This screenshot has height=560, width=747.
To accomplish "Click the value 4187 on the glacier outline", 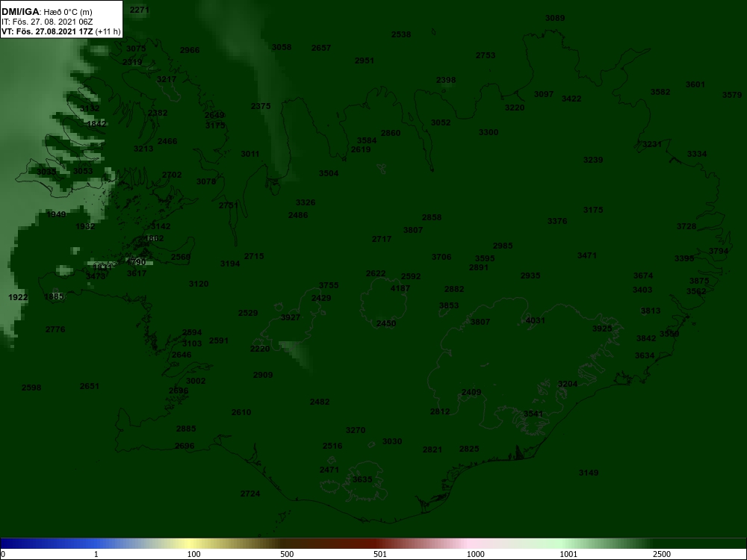I will (400, 288).
